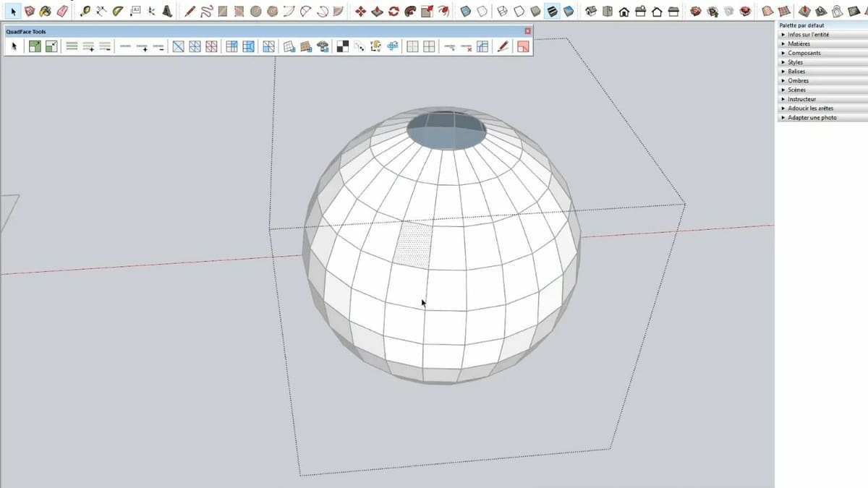The height and width of the screenshot is (488, 868).
Task: Close the QuadFace Tools floating toolbar
Action: point(527,31)
